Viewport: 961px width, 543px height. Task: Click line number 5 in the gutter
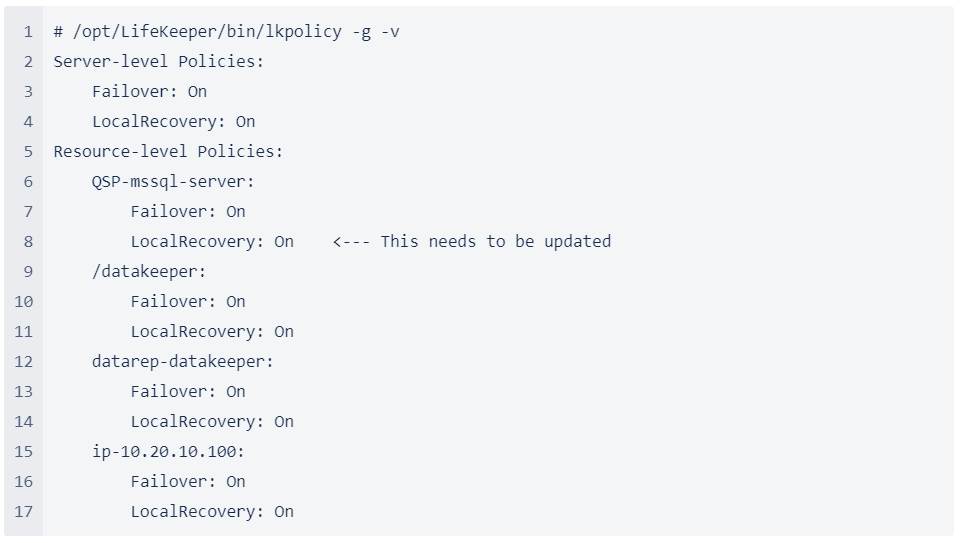[28, 151]
